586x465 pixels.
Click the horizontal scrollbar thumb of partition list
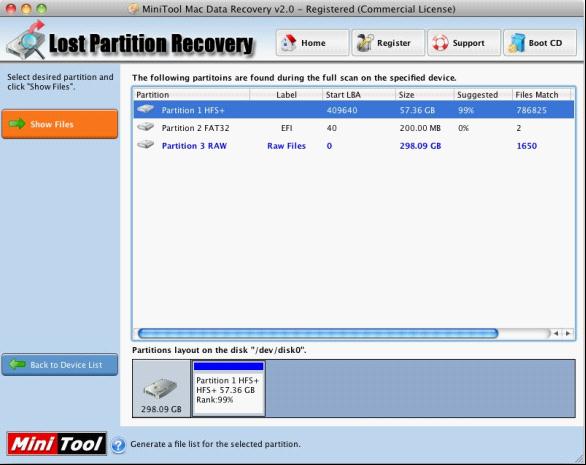(318, 333)
